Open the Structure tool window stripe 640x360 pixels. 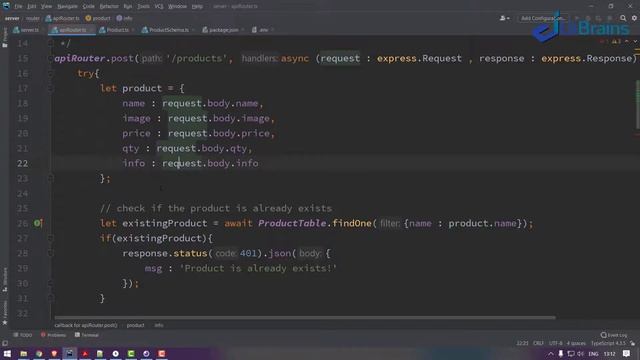(4, 280)
